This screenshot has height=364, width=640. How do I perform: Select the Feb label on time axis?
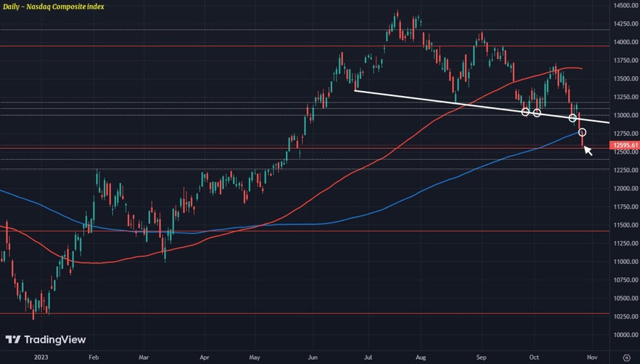point(93,357)
